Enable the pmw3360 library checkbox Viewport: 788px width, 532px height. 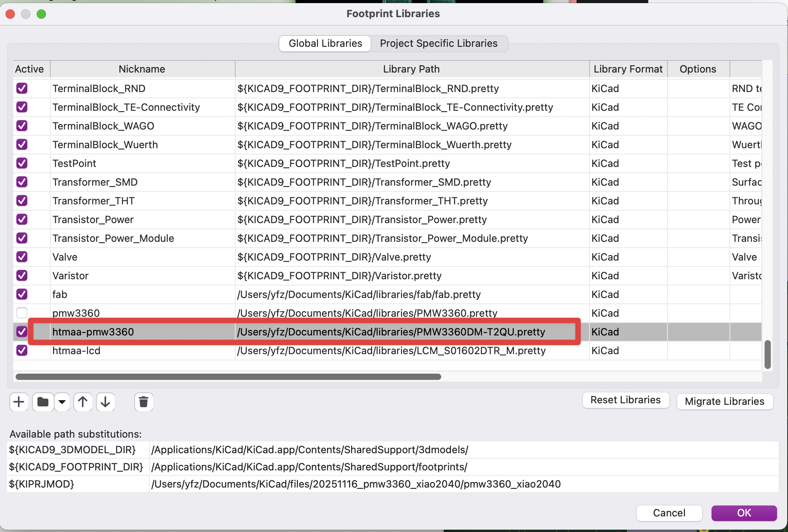22,313
